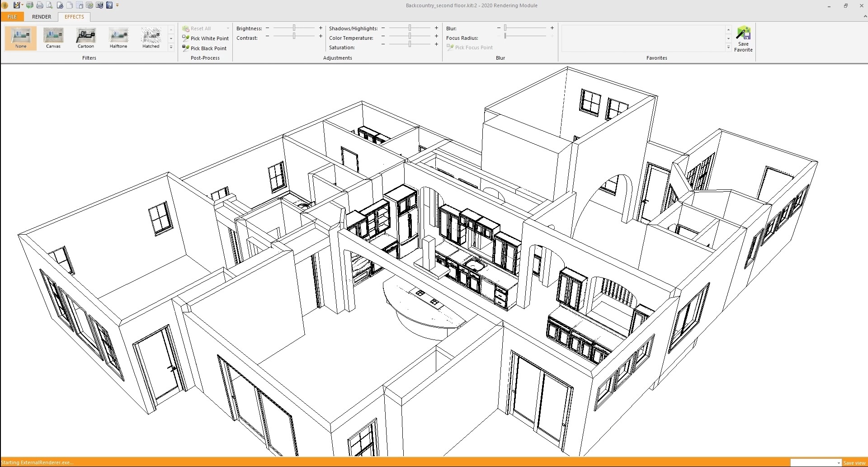Image resolution: width=868 pixels, height=467 pixels.
Task: Expand the Filters gallery more arrow
Action: tap(171, 47)
